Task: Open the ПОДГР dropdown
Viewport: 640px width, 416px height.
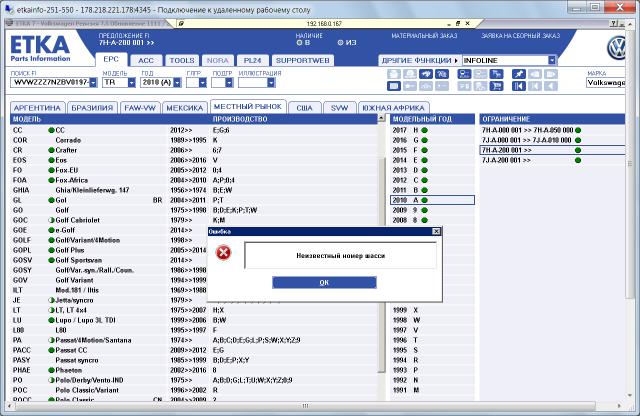Action: (x=229, y=82)
